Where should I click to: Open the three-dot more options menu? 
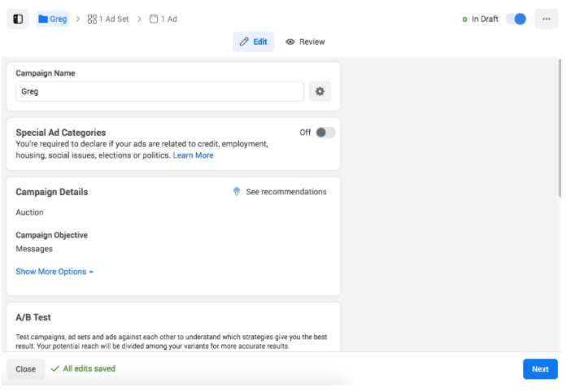coord(547,19)
